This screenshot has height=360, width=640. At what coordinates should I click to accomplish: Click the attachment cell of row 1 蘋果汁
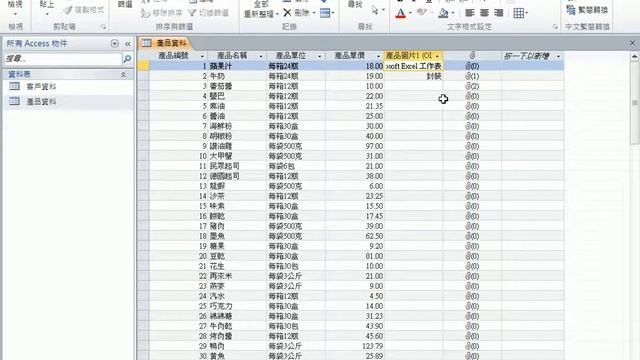tap(472, 66)
